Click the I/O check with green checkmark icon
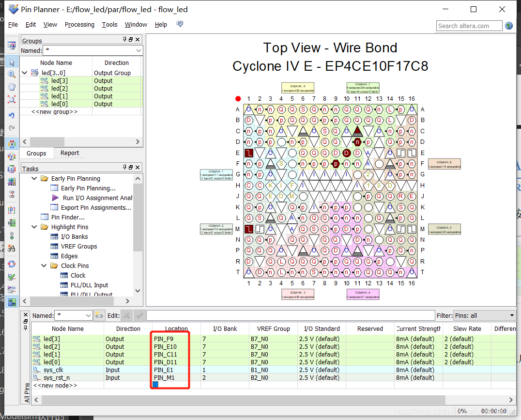521x420 pixels. pos(12,277)
